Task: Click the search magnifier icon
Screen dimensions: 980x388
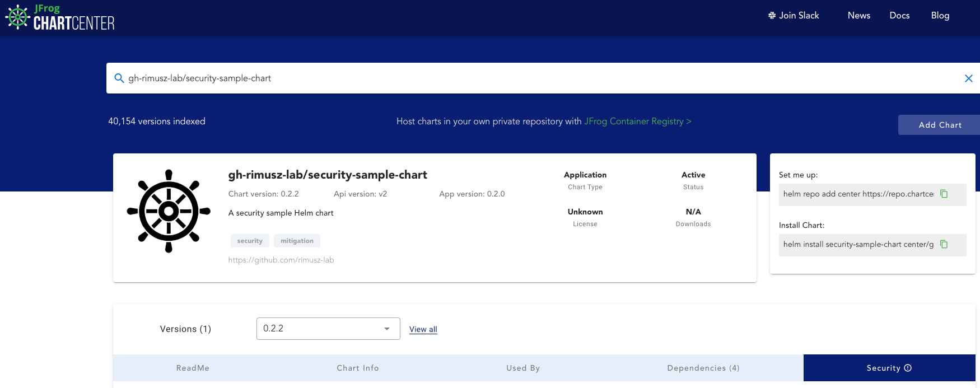Action: pos(119,78)
